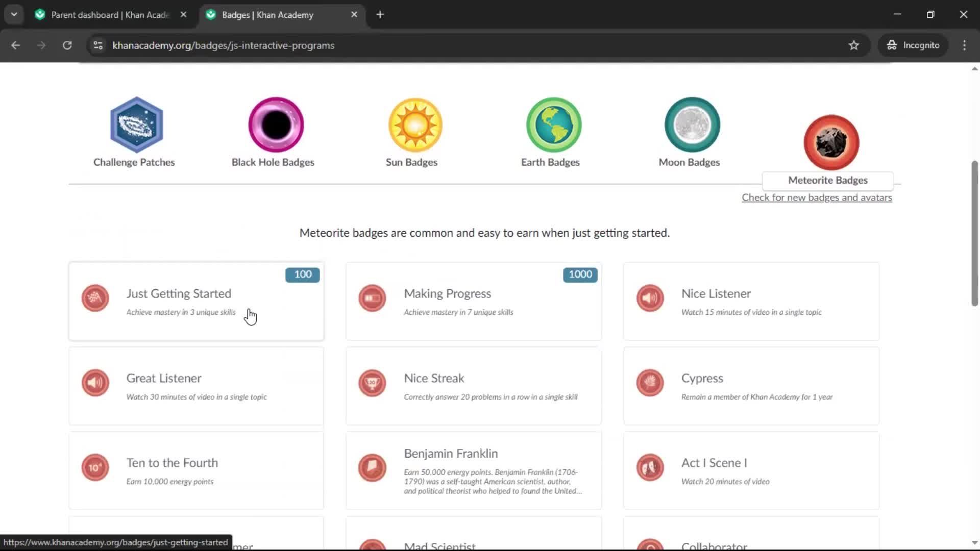Click the Act I Scene I icon
Viewport: 980px width, 551px height.
pos(650,467)
